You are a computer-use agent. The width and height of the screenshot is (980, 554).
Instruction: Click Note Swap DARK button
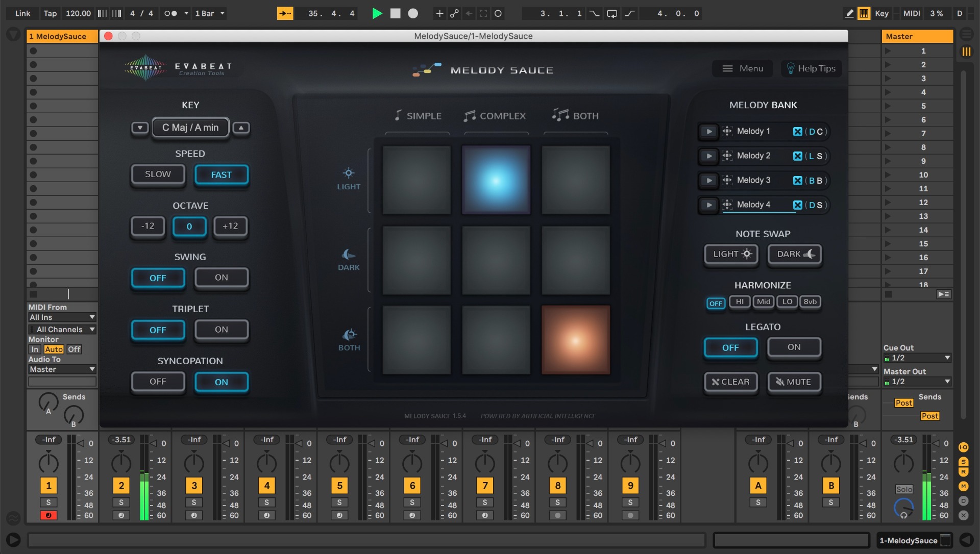[x=794, y=254]
